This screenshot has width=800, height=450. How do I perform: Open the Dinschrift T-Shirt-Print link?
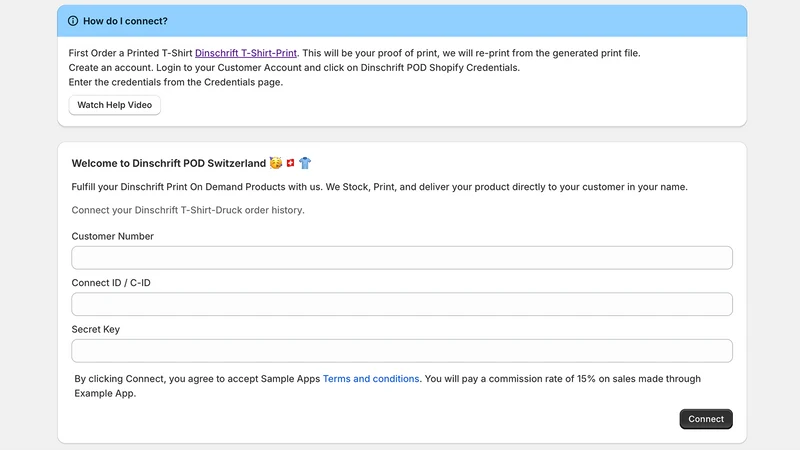(245, 53)
